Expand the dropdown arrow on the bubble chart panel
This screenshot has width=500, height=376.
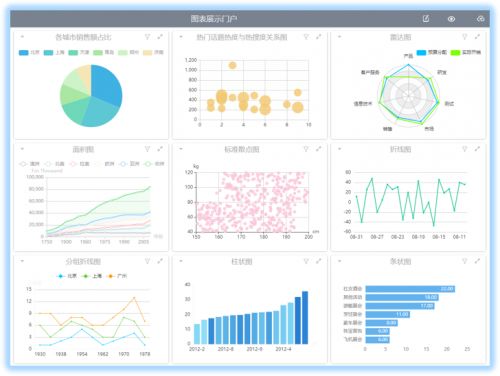pyautogui.click(x=181, y=37)
